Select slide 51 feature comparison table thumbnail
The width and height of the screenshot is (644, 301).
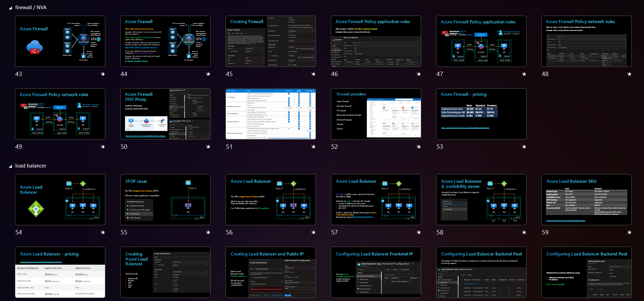point(271,114)
